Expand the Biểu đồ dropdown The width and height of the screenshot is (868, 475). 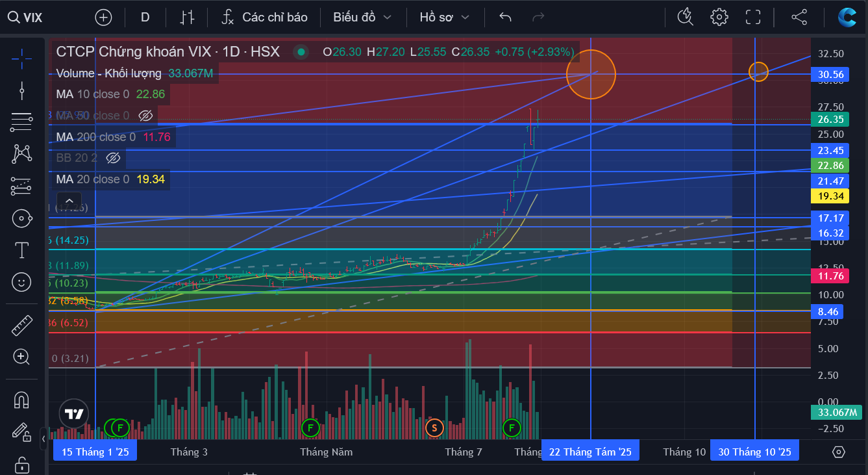point(362,18)
